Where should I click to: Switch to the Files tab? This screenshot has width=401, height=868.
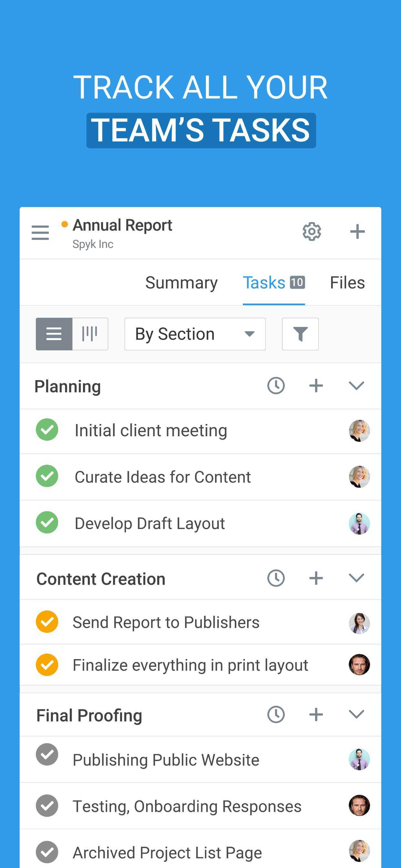click(x=347, y=282)
